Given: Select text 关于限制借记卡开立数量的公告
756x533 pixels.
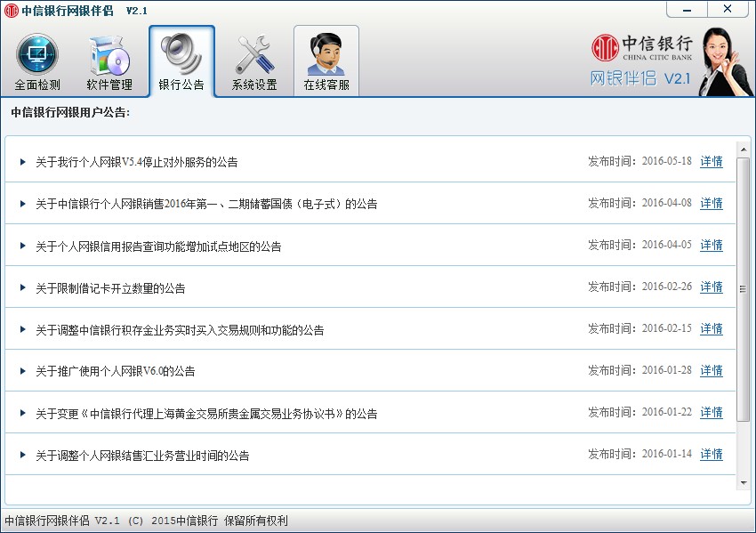Looking at the screenshot, I should pyautogui.click(x=110, y=288).
